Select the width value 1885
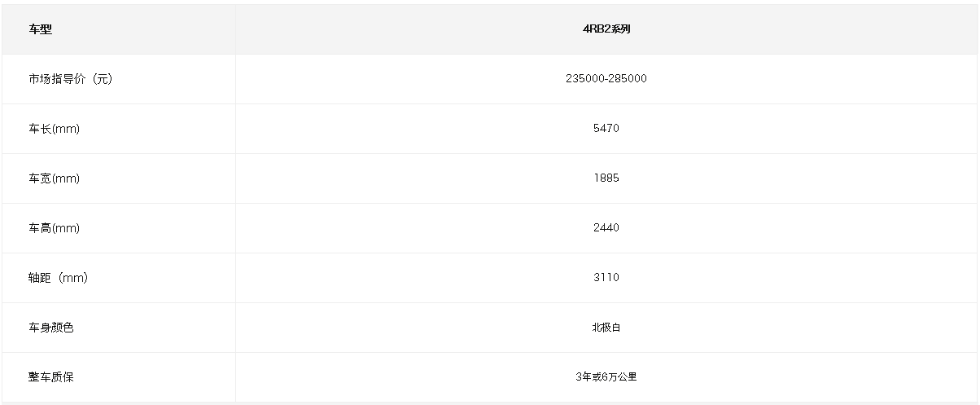The image size is (980, 405). 606,178
